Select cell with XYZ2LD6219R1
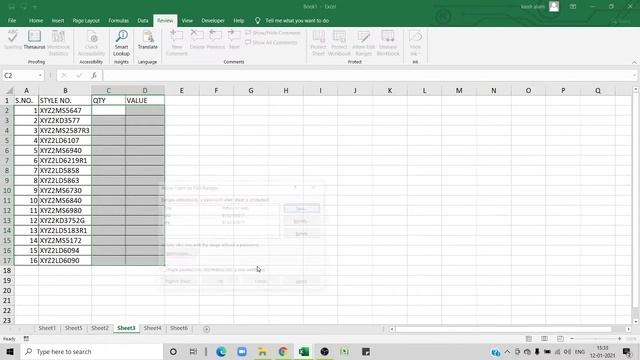Viewport: 640px width, 360px height. [65, 160]
